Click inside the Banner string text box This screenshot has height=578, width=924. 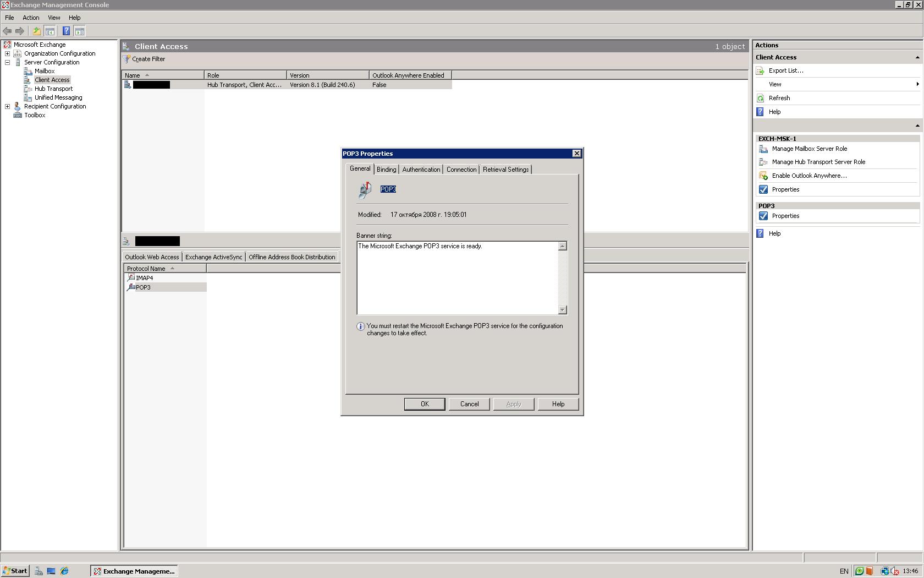tap(457, 278)
